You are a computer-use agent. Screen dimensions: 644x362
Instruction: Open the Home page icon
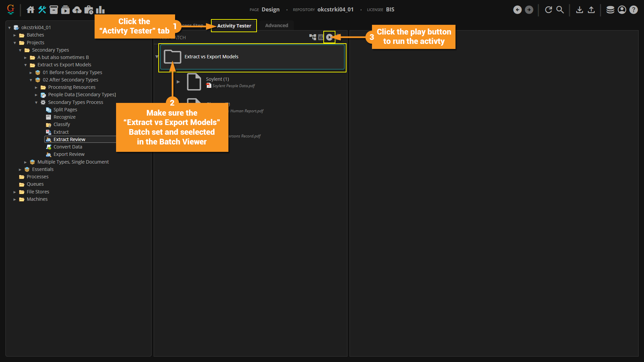click(31, 10)
